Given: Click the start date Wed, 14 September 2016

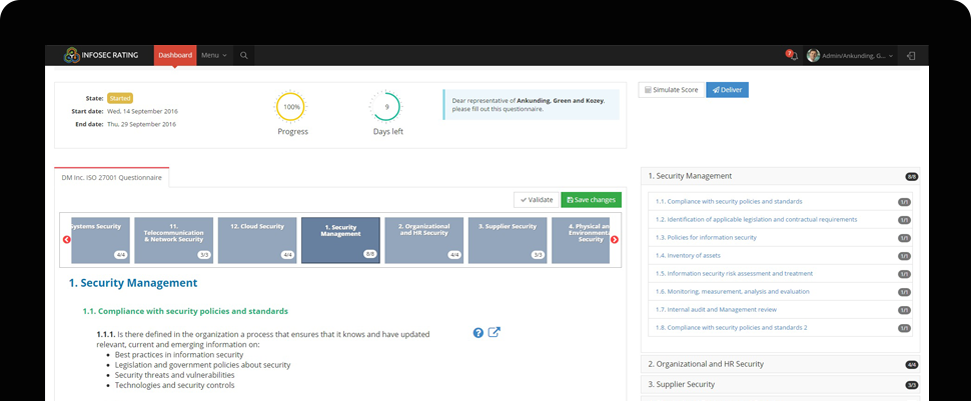Looking at the screenshot, I should 142,111.
